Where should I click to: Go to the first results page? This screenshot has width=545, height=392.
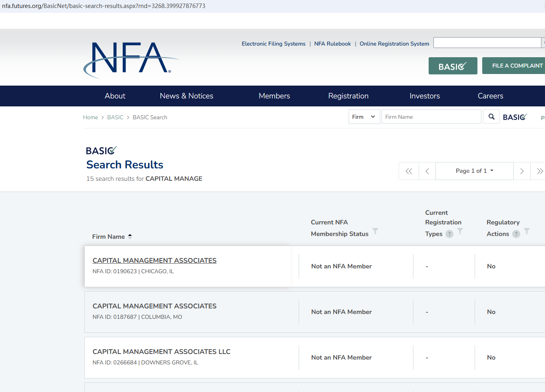coord(409,171)
